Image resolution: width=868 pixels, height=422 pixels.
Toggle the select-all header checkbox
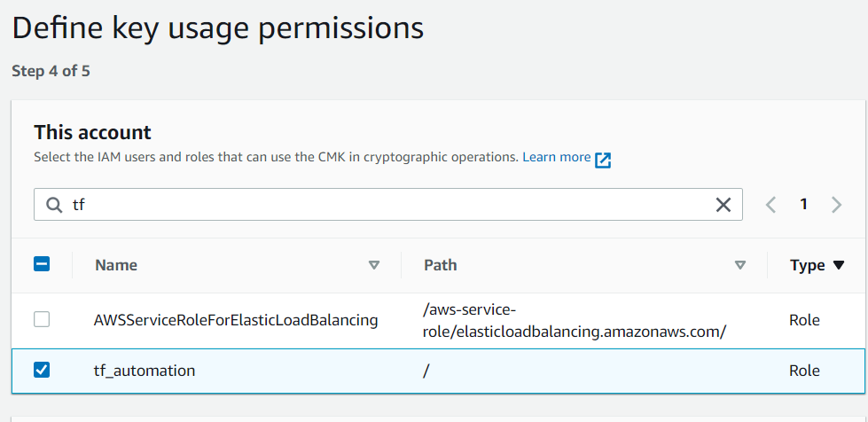click(x=42, y=263)
